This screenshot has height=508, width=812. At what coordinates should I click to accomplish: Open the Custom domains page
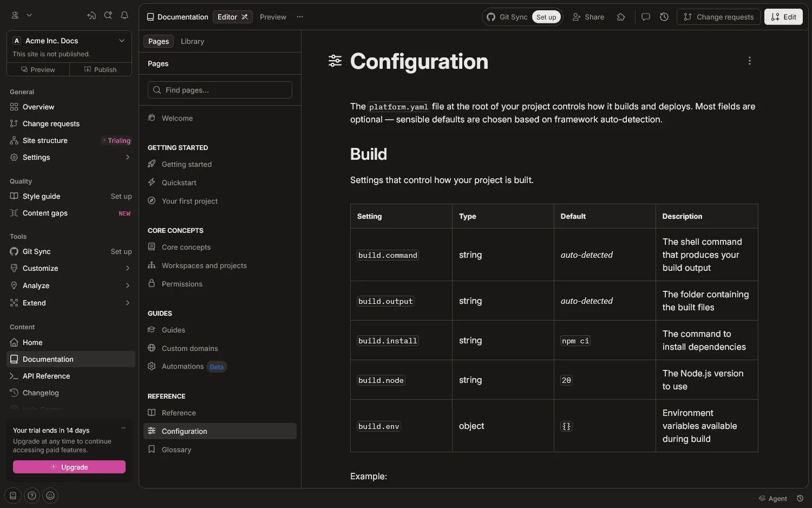(x=220, y=348)
